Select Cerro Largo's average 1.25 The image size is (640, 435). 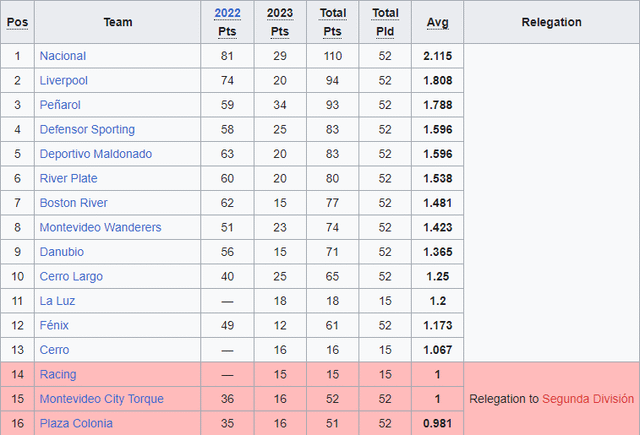(x=438, y=276)
